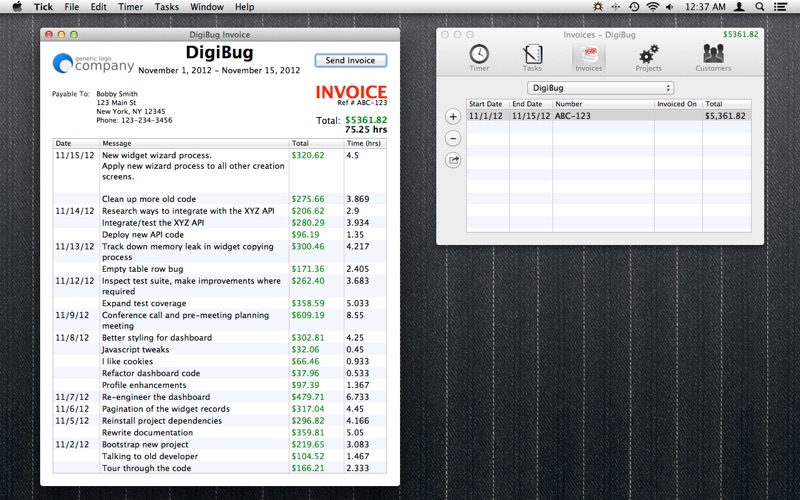Click the Time (hrs) column header
The width and height of the screenshot is (800, 500).
pos(364,143)
